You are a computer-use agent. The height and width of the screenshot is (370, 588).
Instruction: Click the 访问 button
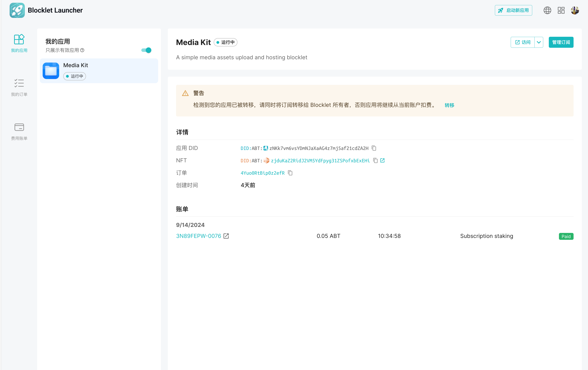[x=522, y=42]
